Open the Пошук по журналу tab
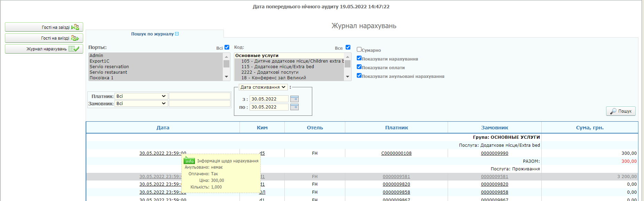The width and height of the screenshot is (644, 201). [x=152, y=34]
